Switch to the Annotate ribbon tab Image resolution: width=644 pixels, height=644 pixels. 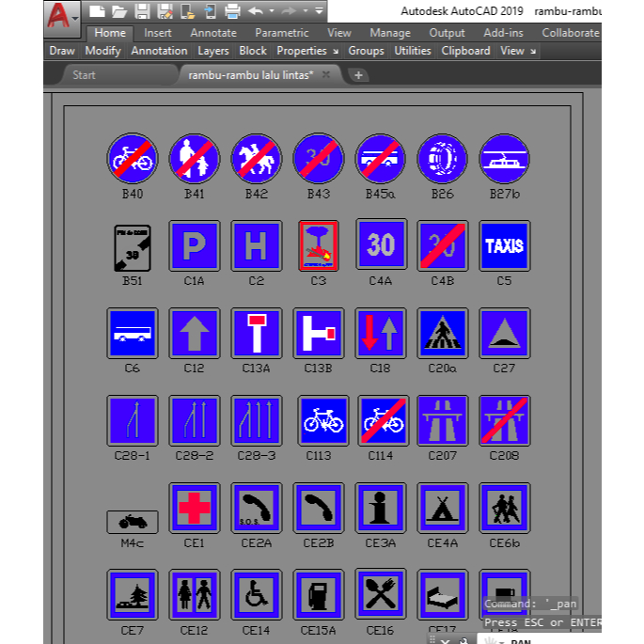(x=213, y=33)
